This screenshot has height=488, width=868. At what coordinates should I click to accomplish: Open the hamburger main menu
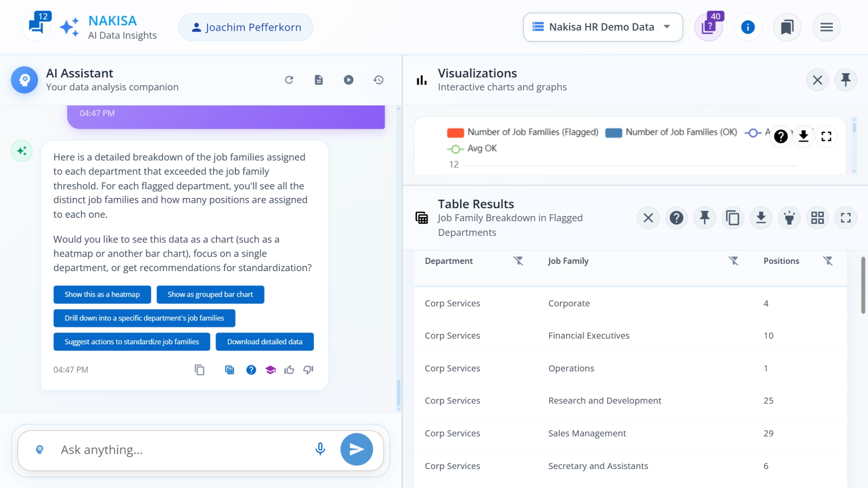pyautogui.click(x=826, y=27)
